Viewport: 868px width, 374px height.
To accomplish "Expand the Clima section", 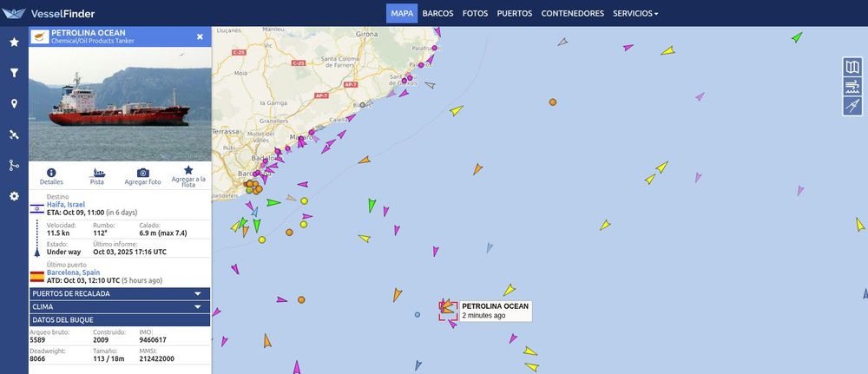I will pos(120,307).
